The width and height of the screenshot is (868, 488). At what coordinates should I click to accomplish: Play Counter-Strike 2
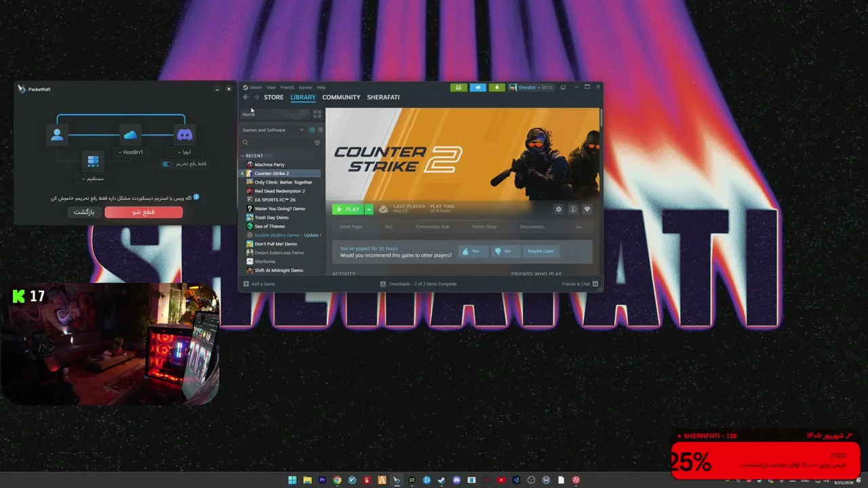click(349, 209)
